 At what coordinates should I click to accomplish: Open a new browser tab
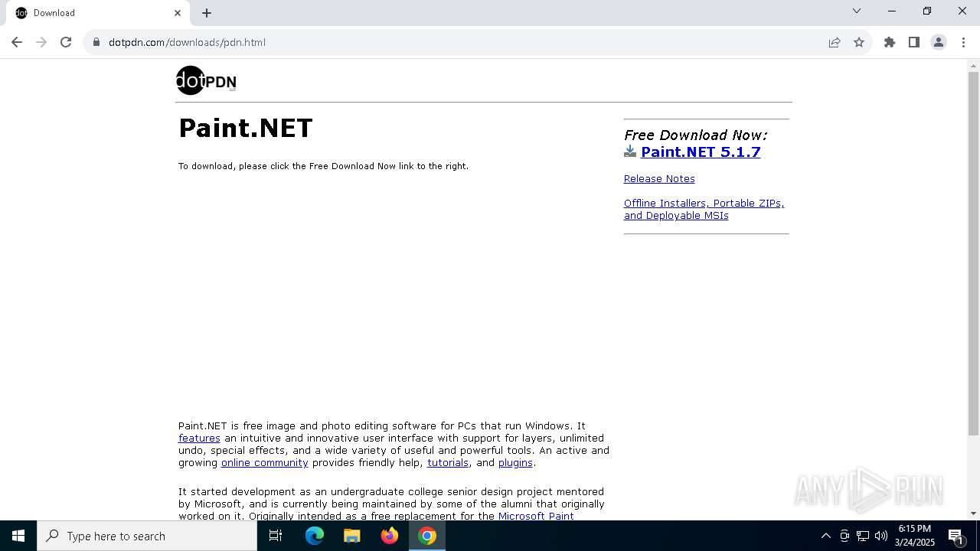(x=207, y=13)
